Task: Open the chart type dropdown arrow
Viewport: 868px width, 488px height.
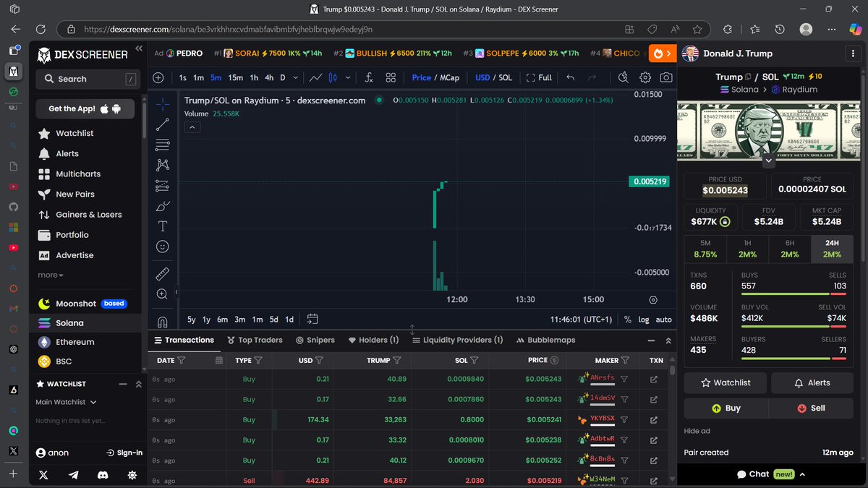Action: tap(348, 77)
